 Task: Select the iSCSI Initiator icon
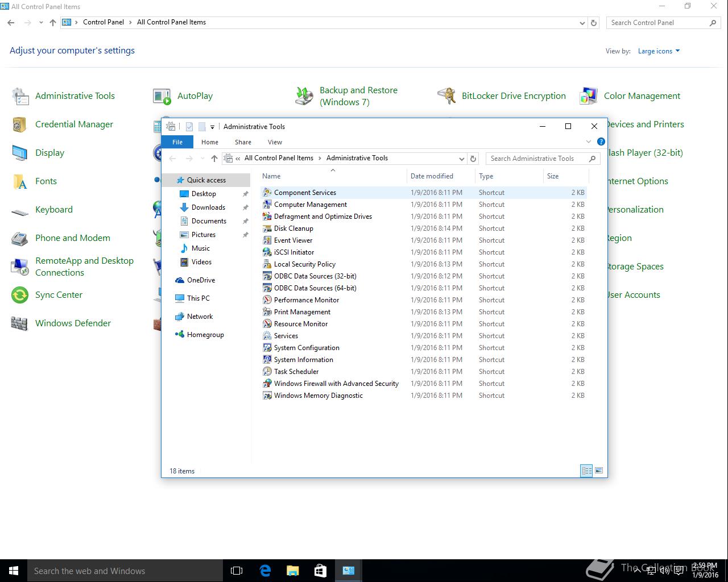point(267,252)
